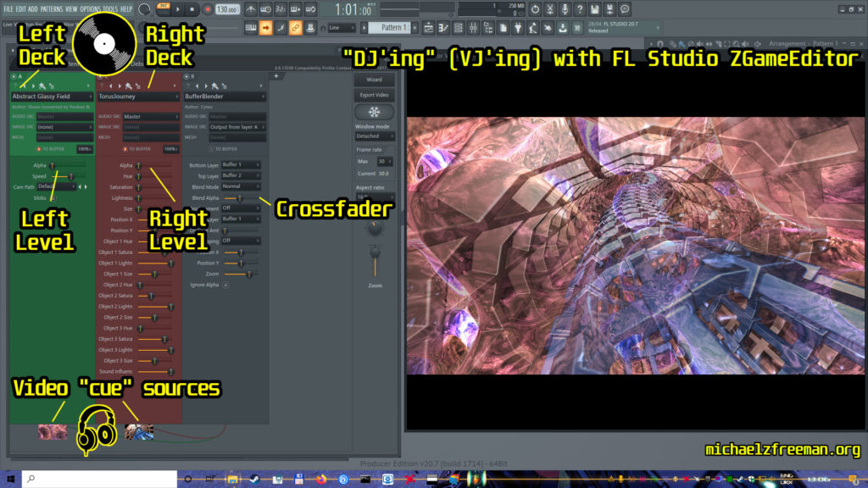
Task: Toggle TO BUFFER on TorusJourney layer
Action: click(x=125, y=148)
